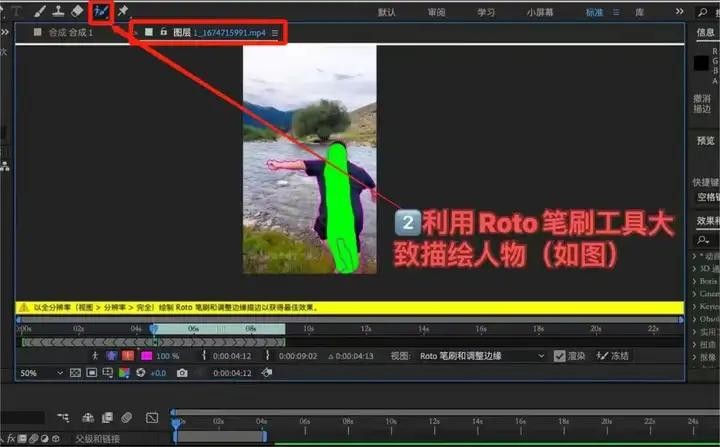Select the Eraser tool in toolbar
Screen dimensions: 720x447
79,11
